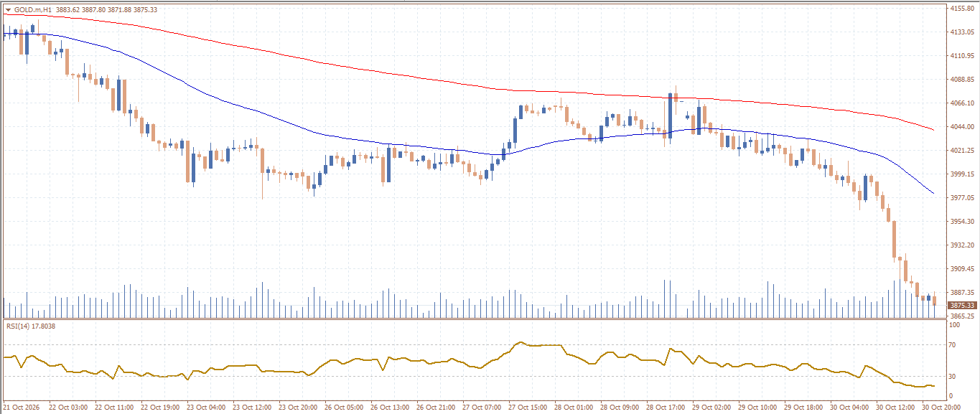Click the 28 Oct 17:00 time label
Viewport: 980px width, 414px height.
[666, 408]
